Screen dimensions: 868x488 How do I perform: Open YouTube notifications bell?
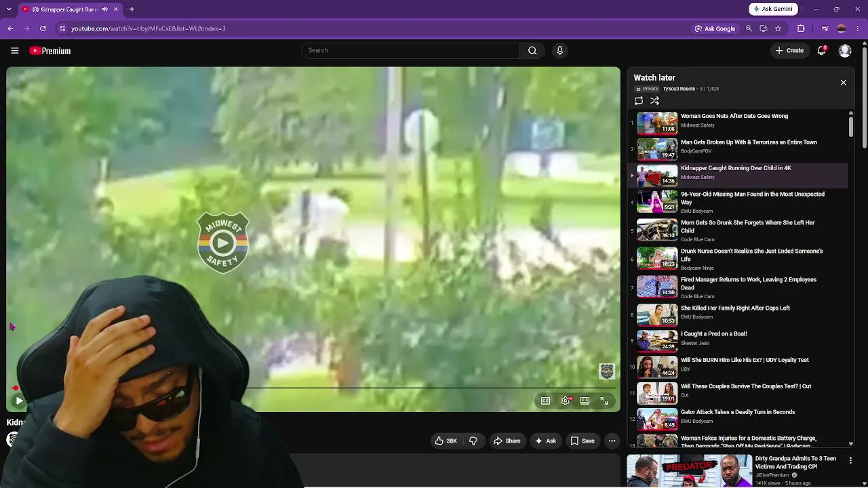coord(822,50)
